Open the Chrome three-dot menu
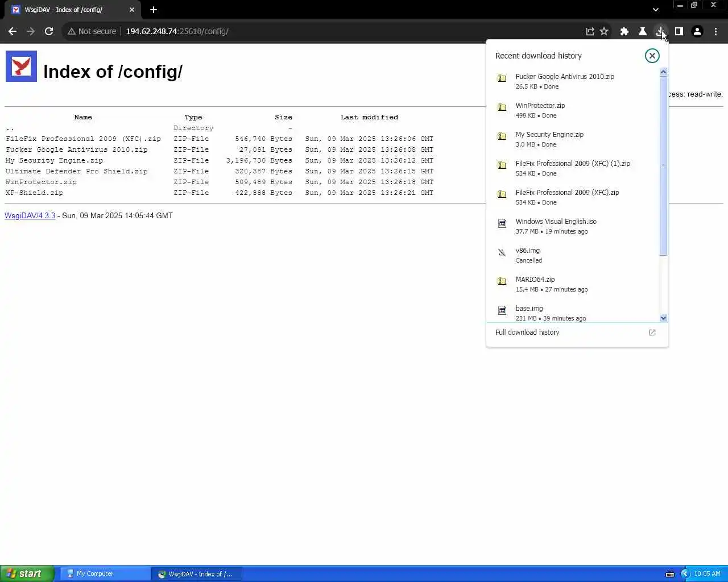The image size is (728, 582). 715,31
